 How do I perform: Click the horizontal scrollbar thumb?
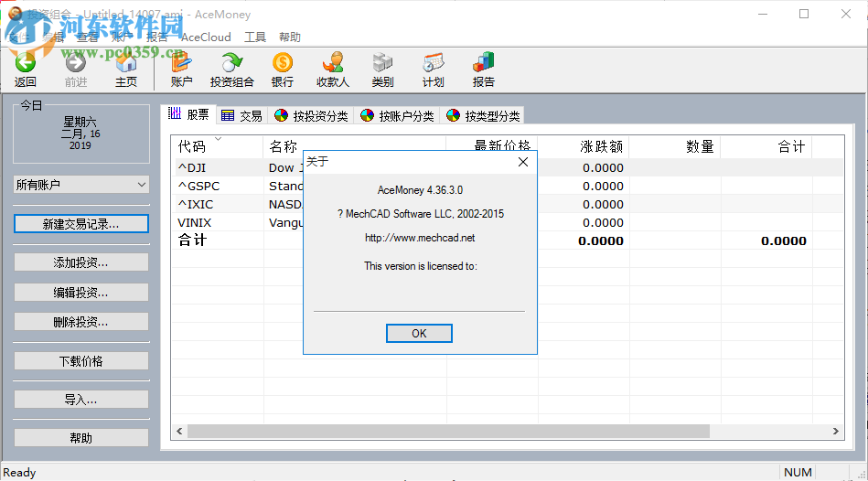(x=448, y=431)
